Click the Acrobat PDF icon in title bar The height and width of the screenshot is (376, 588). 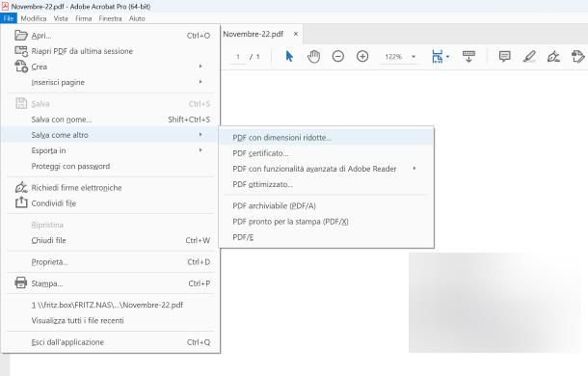tap(5, 6)
